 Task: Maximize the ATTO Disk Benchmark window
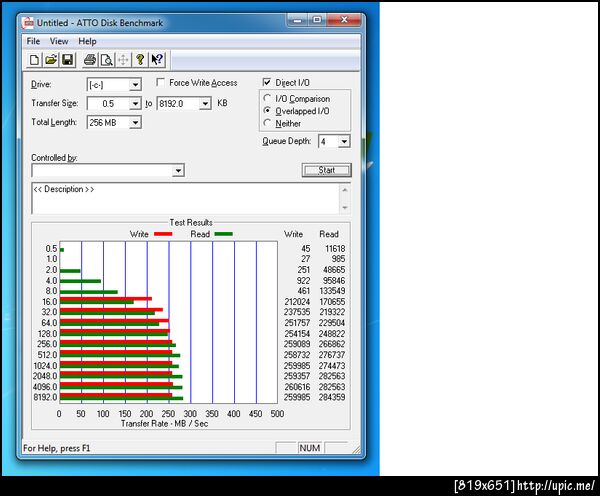pyautogui.click(x=317, y=20)
